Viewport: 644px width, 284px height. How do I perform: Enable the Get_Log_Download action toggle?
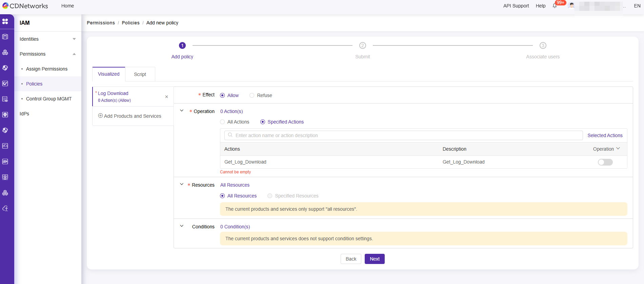pyautogui.click(x=605, y=162)
